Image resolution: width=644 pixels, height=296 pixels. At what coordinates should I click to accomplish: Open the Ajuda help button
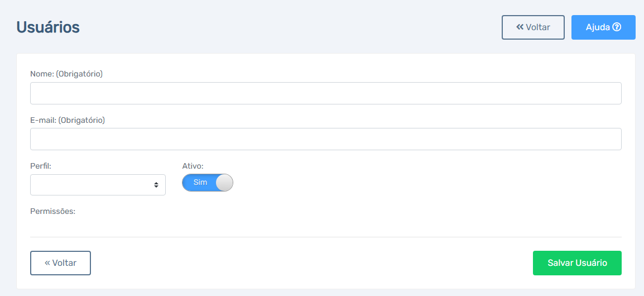pos(603,27)
